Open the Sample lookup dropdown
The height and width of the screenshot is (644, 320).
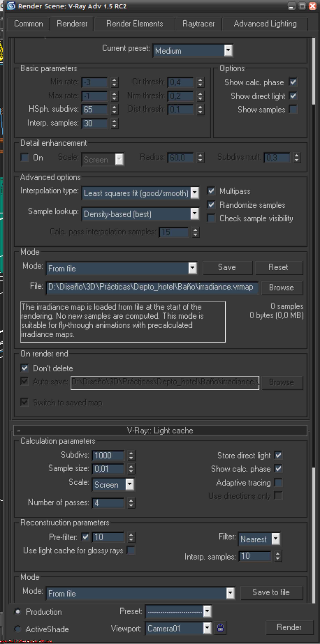pyautogui.click(x=140, y=214)
